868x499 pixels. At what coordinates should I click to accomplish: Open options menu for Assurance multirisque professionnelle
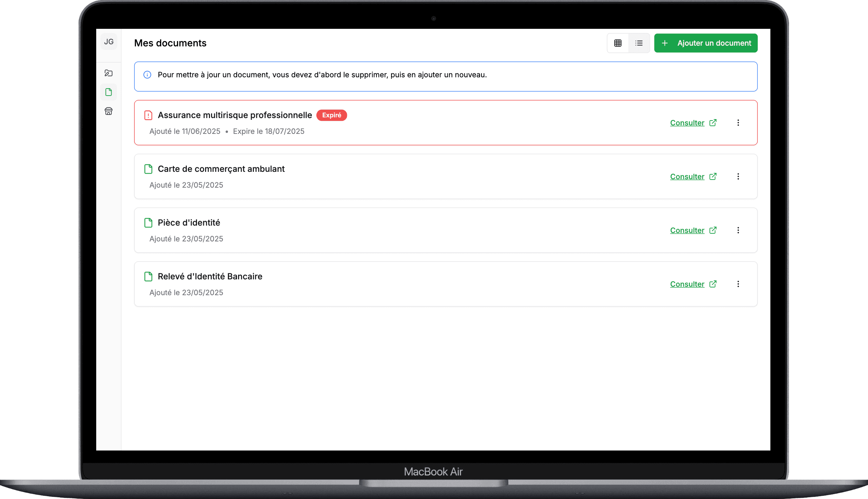738,123
